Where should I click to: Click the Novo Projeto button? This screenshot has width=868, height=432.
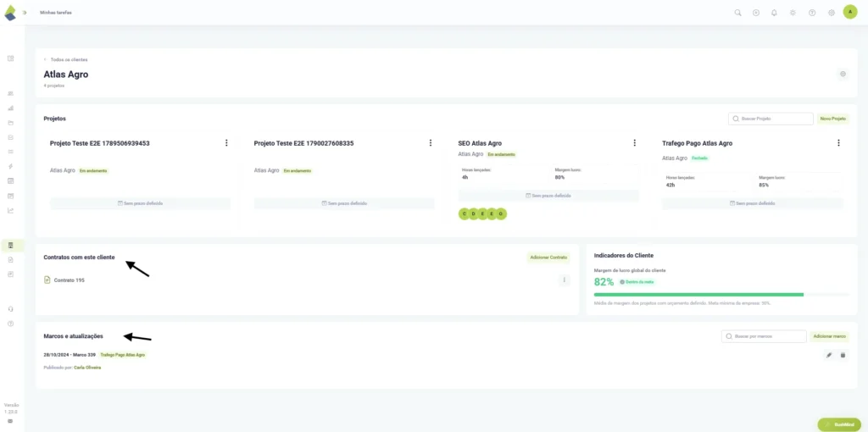point(833,119)
